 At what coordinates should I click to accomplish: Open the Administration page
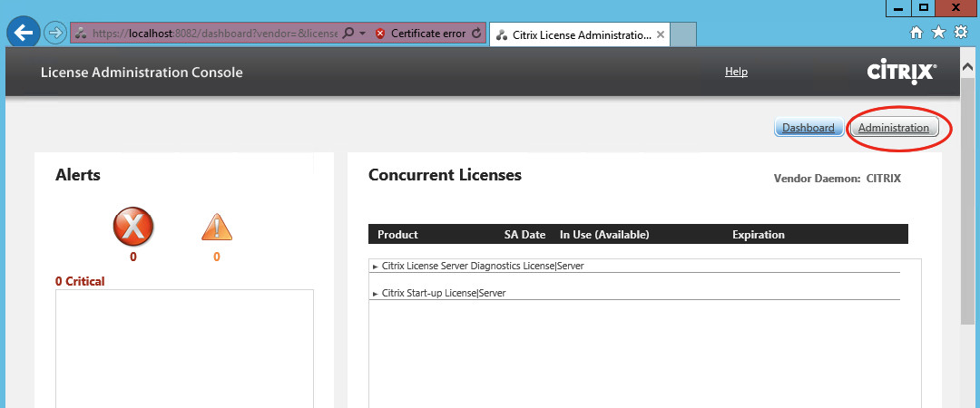point(894,128)
